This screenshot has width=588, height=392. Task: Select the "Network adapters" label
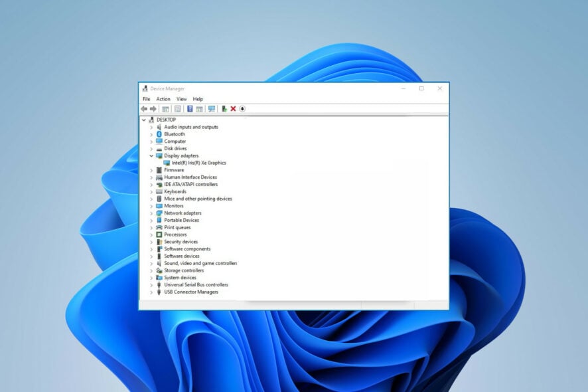[183, 213]
